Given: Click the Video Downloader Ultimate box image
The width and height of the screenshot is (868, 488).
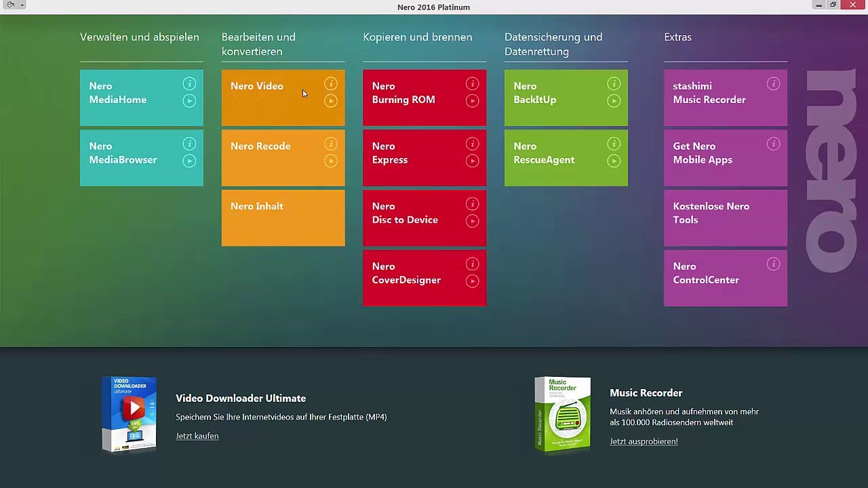Looking at the screenshot, I should point(130,414).
